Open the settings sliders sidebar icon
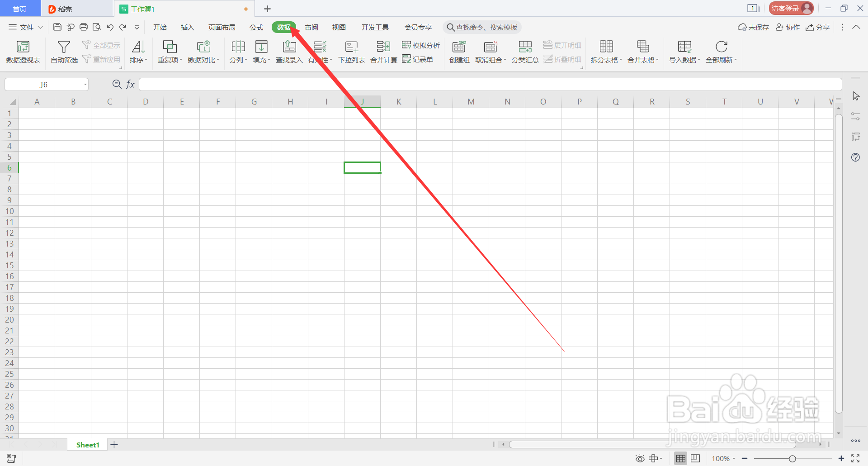868x466 pixels. click(855, 116)
